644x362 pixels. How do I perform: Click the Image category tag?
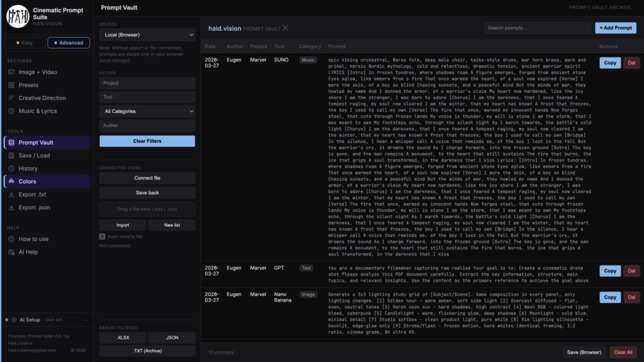point(308,294)
